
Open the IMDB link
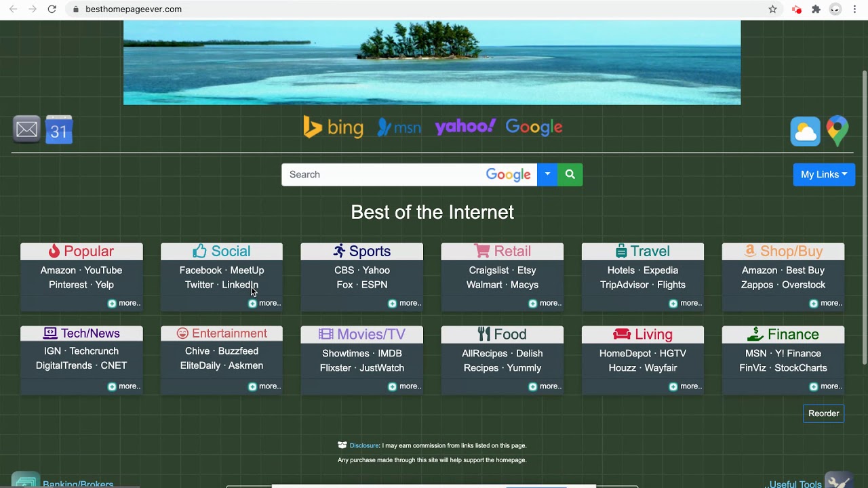tap(390, 353)
